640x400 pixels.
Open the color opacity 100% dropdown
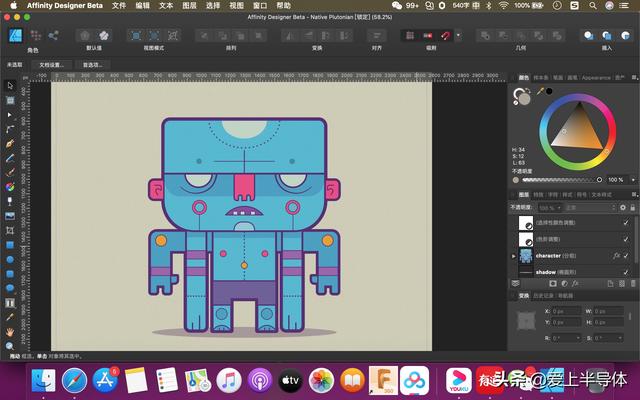[633, 180]
